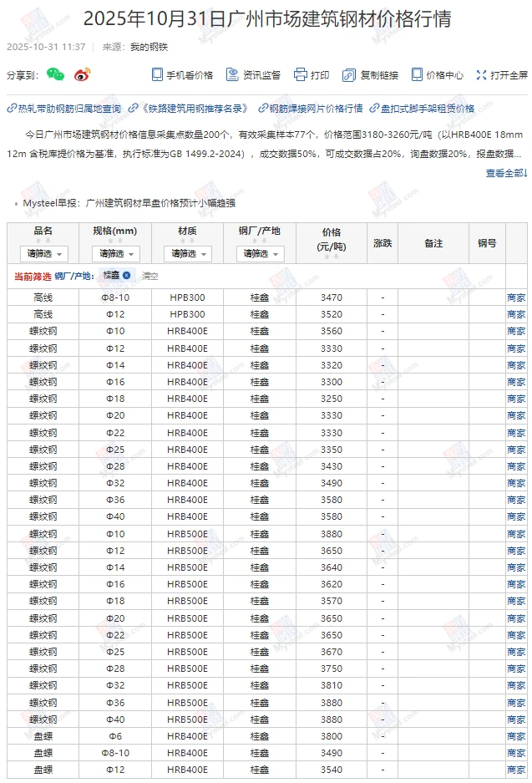Click the 打印 printer icon
The image size is (532, 783).
301,75
